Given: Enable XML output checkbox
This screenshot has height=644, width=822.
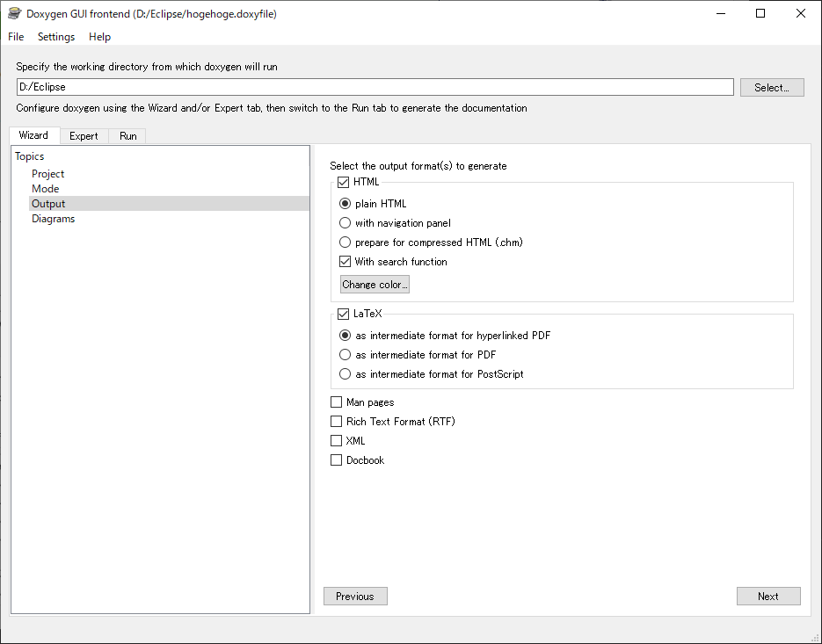Looking at the screenshot, I should [x=336, y=441].
